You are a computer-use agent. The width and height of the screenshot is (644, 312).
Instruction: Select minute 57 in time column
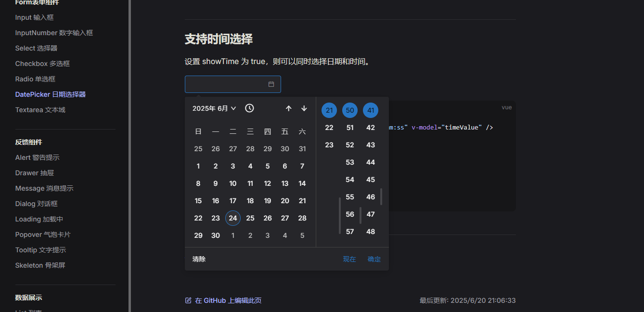pos(350,232)
